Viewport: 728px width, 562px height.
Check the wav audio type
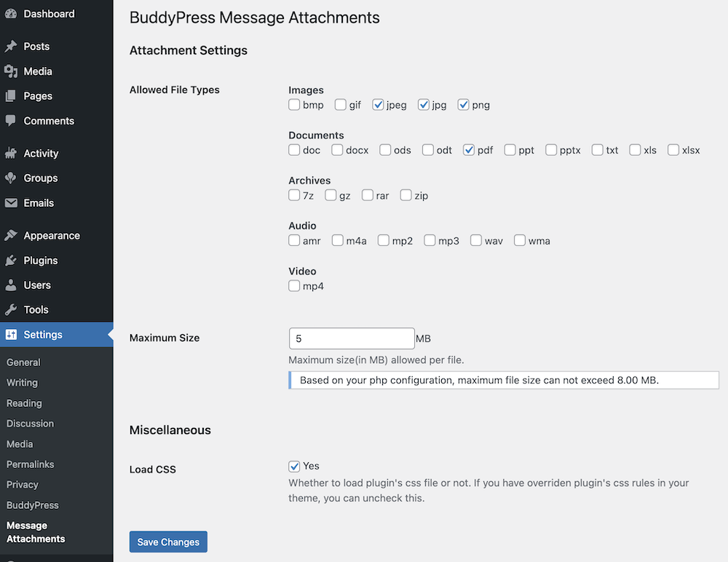click(476, 240)
